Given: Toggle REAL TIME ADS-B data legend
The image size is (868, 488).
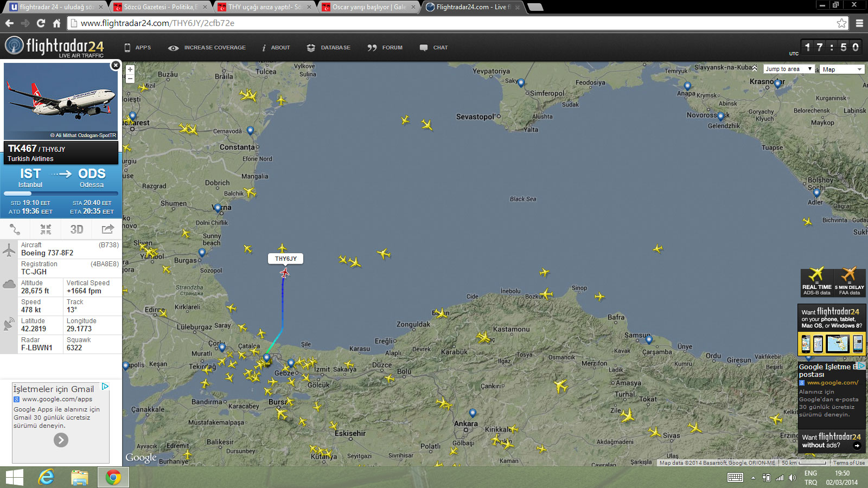Looking at the screenshot, I should [x=816, y=281].
